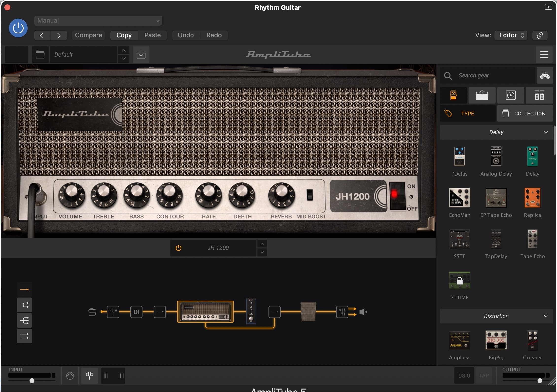The width and height of the screenshot is (557, 392).
Task: Click the 98.0 tempo value
Action: coord(464,376)
